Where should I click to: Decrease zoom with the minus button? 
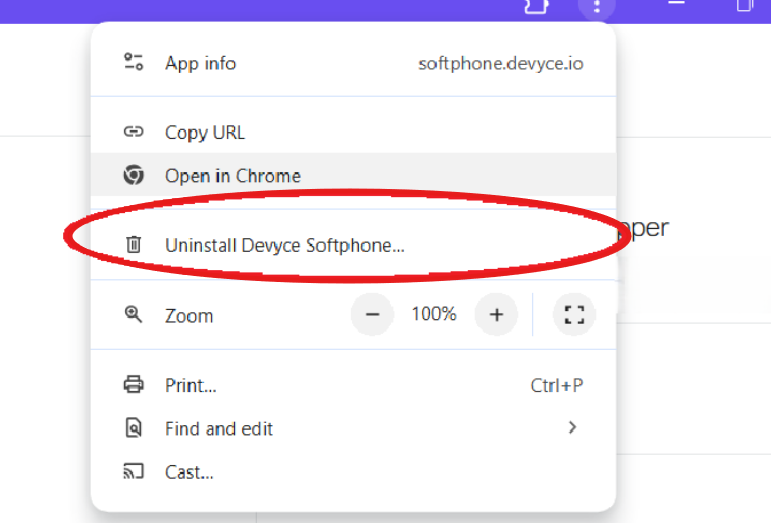tap(372, 314)
